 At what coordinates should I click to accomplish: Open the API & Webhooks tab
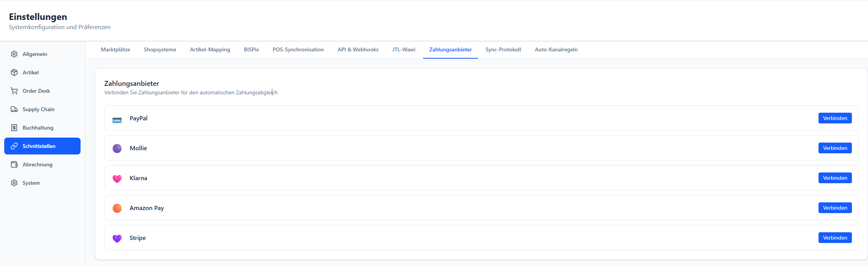point(358,49)
